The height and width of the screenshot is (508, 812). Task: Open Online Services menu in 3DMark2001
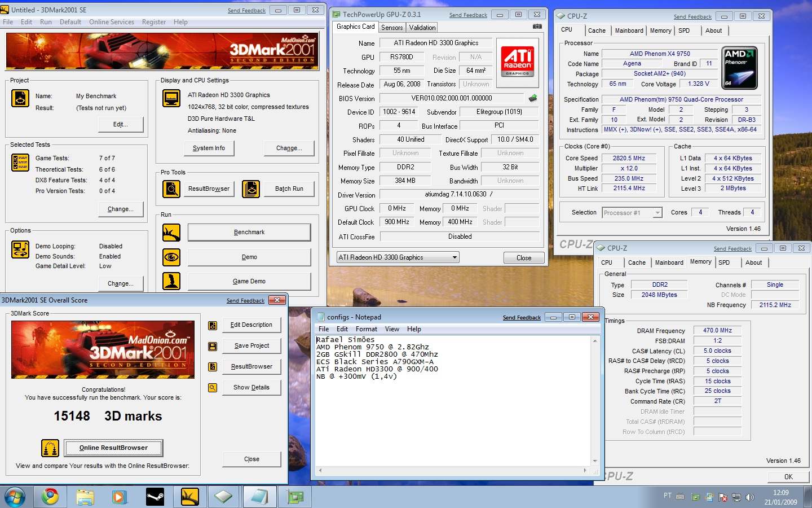click(x=112, y=22)
